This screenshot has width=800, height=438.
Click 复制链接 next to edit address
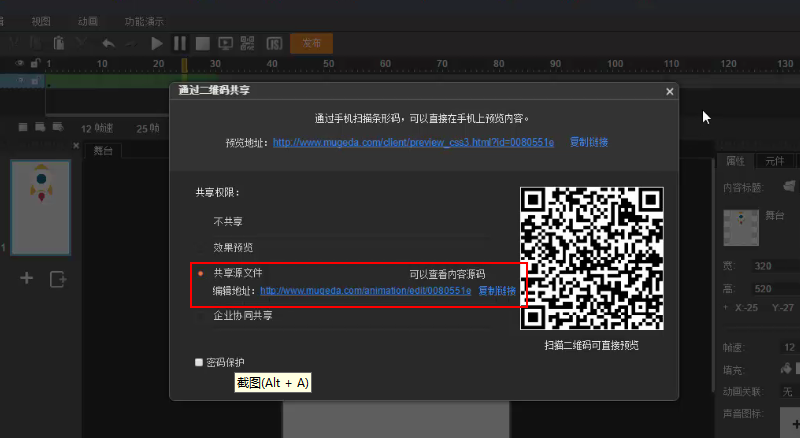pyautogui.click(x=497, y=291)
